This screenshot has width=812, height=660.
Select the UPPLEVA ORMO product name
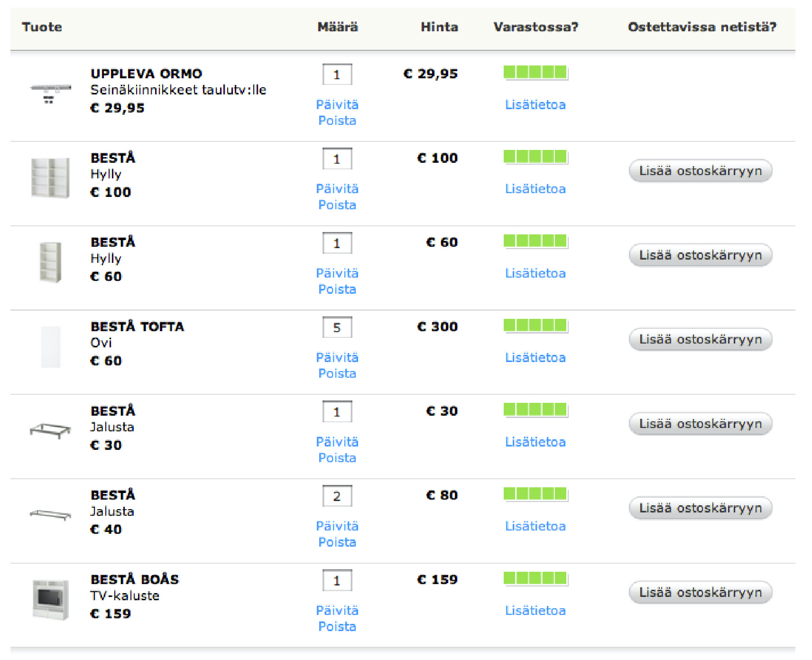(147, 74)
